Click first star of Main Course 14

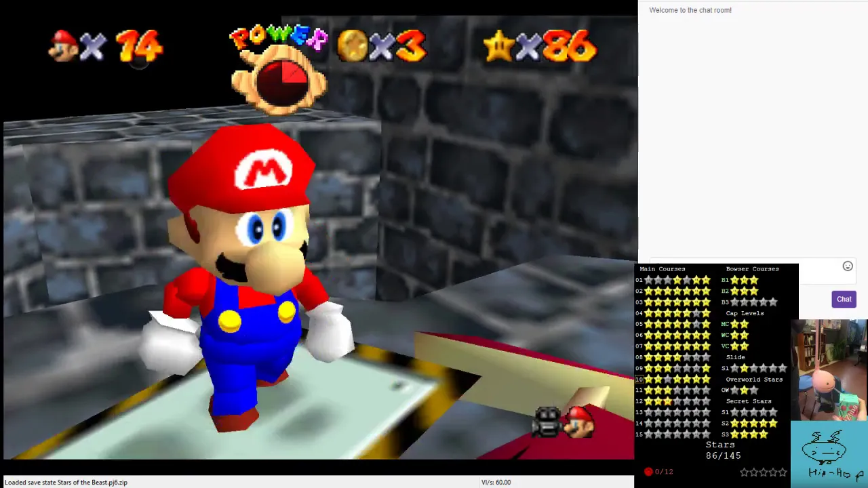coord(648,424)
